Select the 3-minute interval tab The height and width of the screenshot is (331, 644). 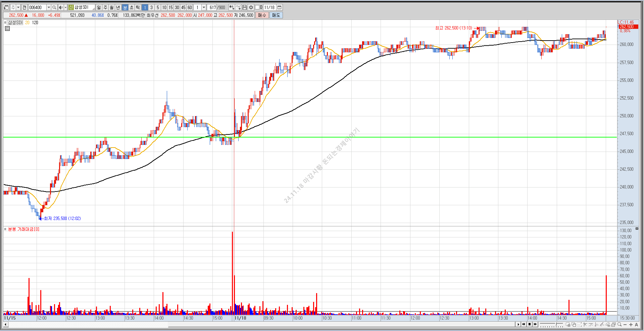coord(151,7)
